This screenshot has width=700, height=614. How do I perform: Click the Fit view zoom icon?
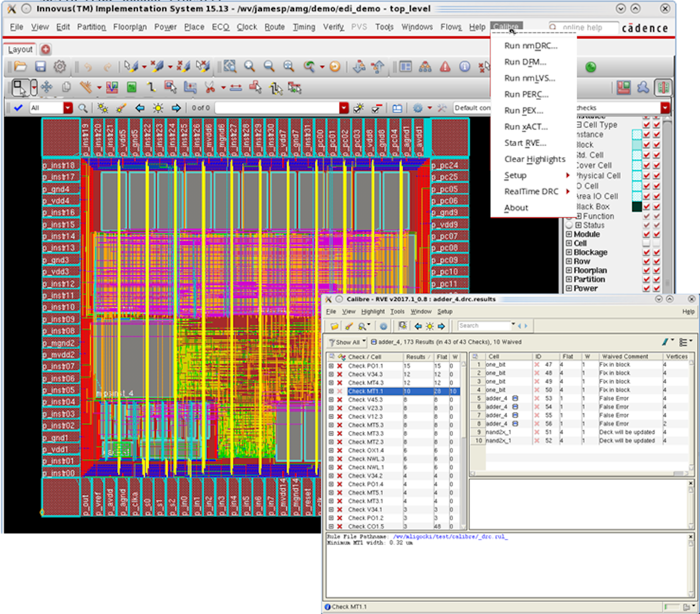[230, 67]
